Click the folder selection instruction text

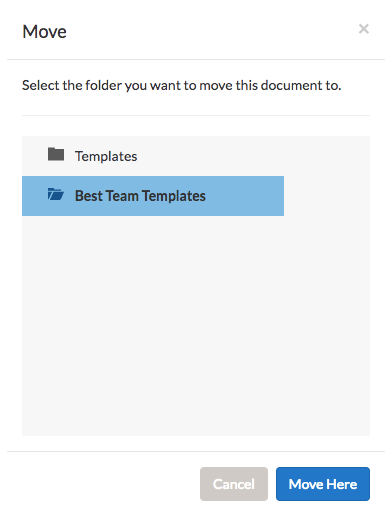182,86
